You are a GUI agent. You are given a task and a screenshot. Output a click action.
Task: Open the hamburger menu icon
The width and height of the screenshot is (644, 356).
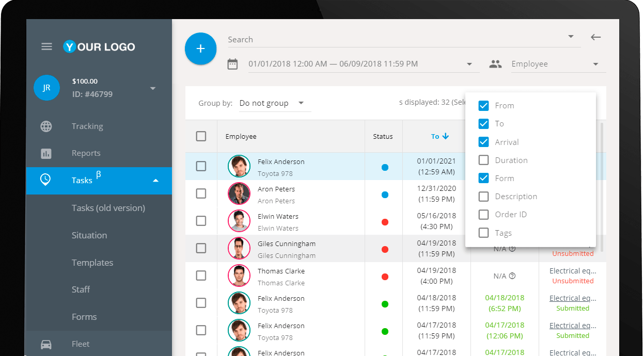46,46
